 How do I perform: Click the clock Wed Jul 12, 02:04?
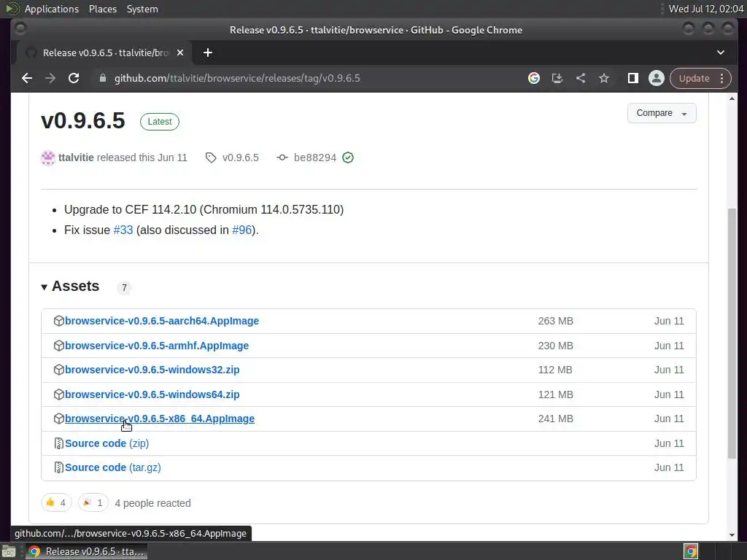(x=706, y=9)
